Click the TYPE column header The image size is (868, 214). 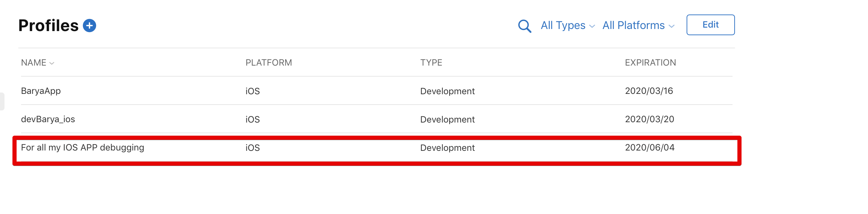coord(431,63)
